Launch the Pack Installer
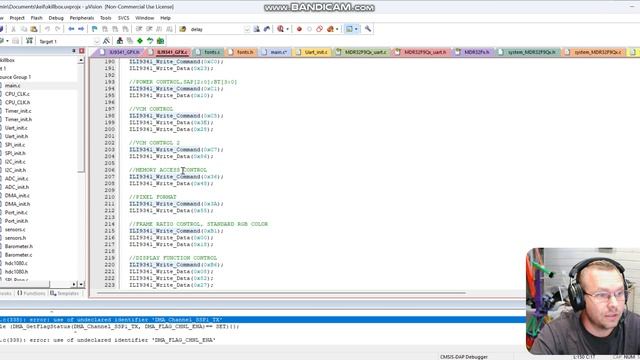This screenshot has width=640, height=360. tap(160, 41)
